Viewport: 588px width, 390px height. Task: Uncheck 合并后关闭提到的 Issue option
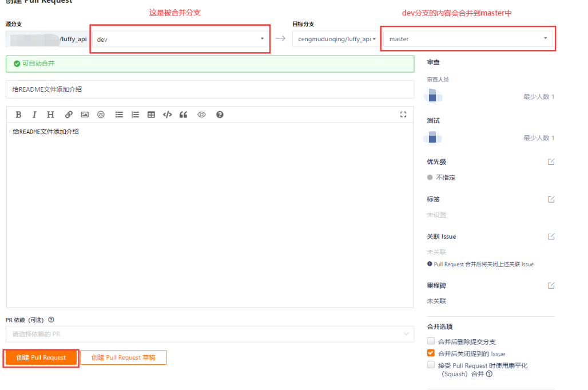431,353
